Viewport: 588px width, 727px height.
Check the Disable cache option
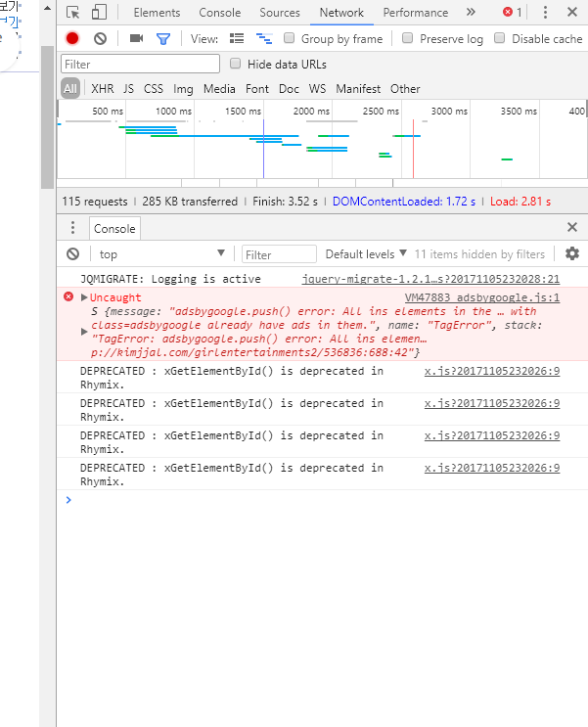coord(500,38)
